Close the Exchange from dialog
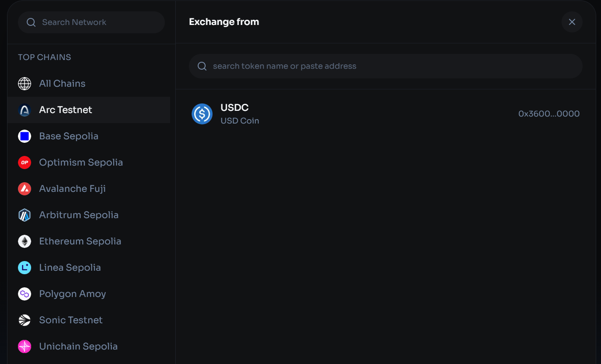Screen dimensions: 601x364 pos(572,22)
